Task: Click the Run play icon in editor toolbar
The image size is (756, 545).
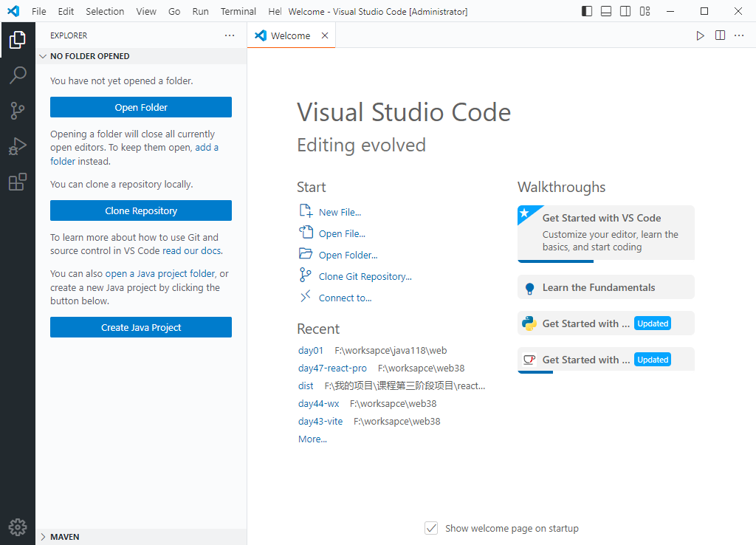Action: [x=700, y=35]
